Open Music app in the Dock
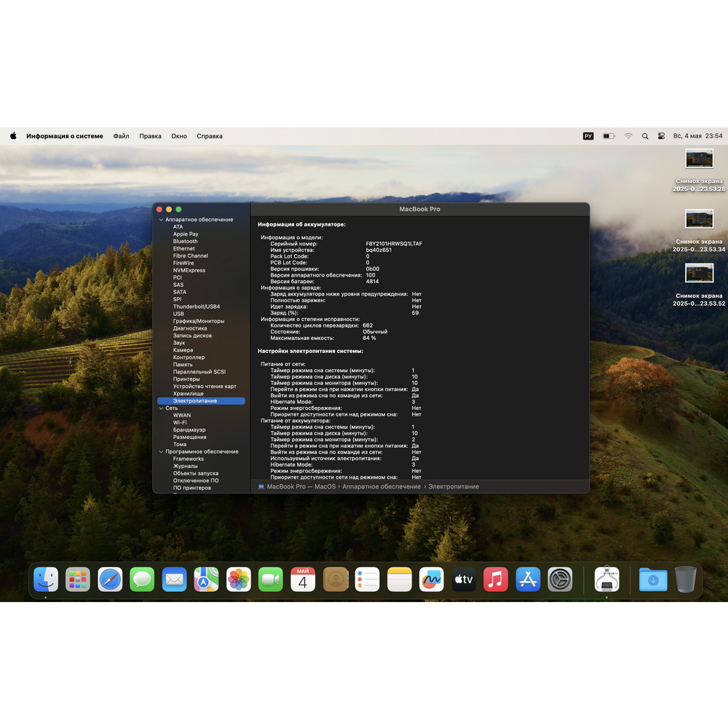Screen dimensions: 728x728 (496, 579)
